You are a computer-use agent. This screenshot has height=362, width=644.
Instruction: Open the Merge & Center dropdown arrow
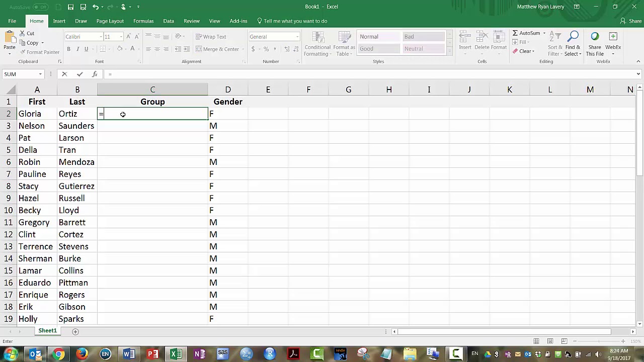point(242,49)
